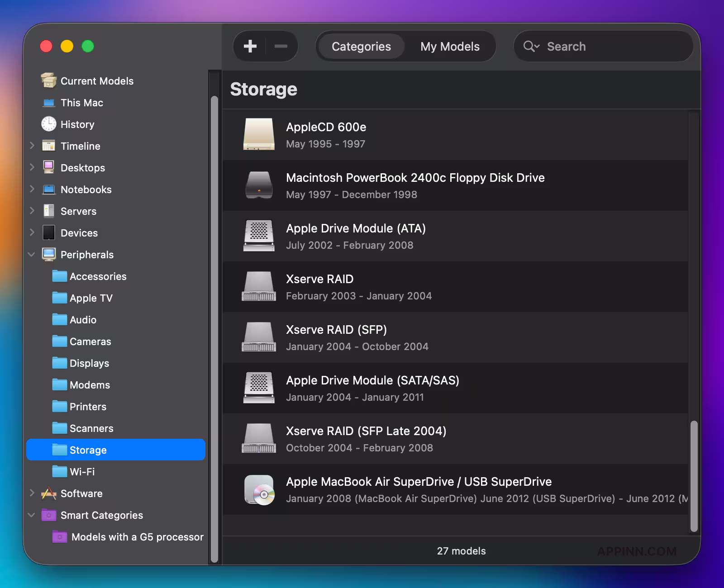The height and width of the screenshot is (588, 724).
Task: Open the Displays folder in sidebar
Action: [89, 363]
